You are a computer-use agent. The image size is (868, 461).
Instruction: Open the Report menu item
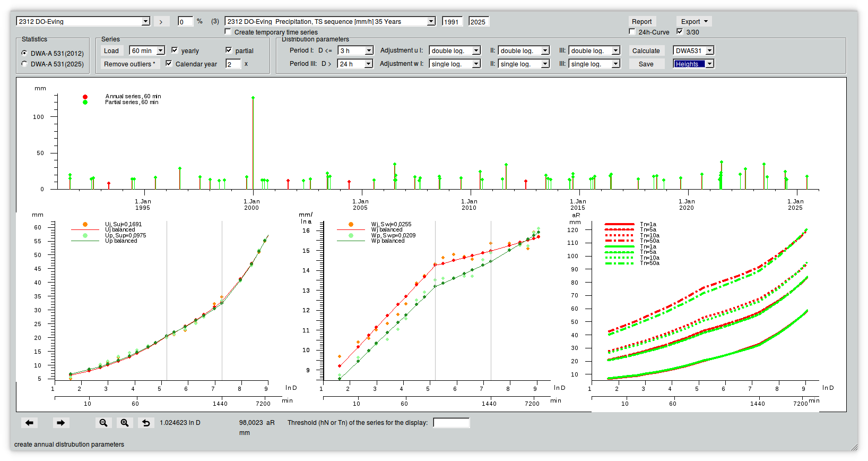tap(642, 22)
